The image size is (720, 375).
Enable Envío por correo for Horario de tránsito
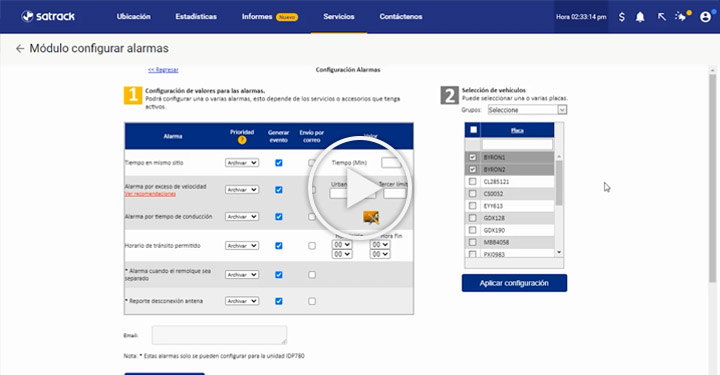click(x=312, y=246)
